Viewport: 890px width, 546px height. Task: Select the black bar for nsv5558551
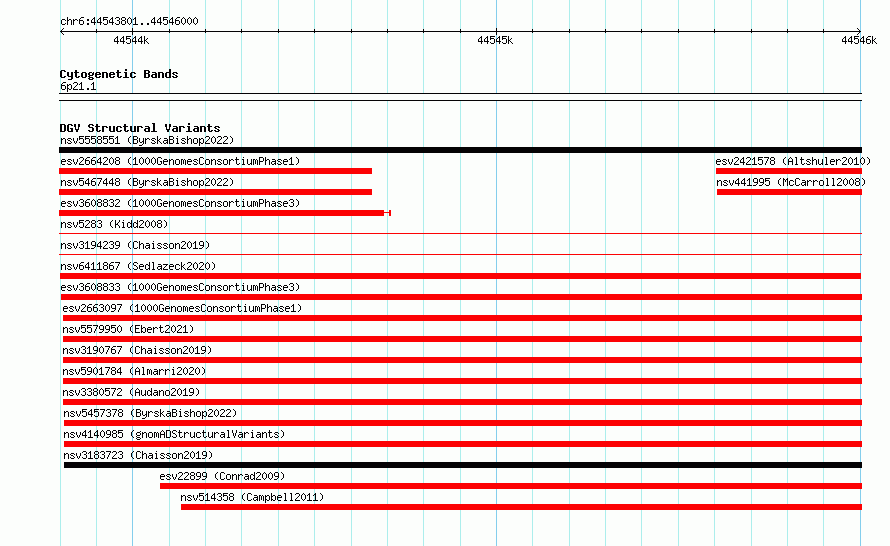pyautogui.click(x=460, y=150)
